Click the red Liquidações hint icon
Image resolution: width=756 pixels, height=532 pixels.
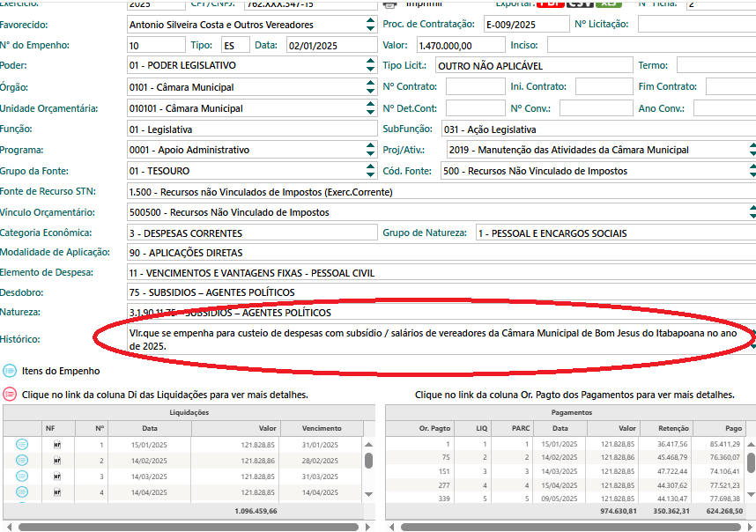click(x=10, y=394)
